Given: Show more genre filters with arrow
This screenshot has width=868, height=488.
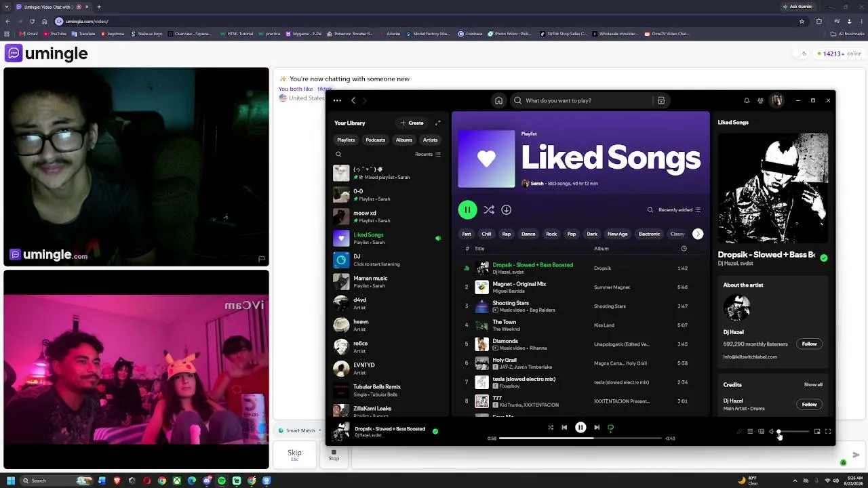Looking at the screenshot, I should click(x=698, y=234).
